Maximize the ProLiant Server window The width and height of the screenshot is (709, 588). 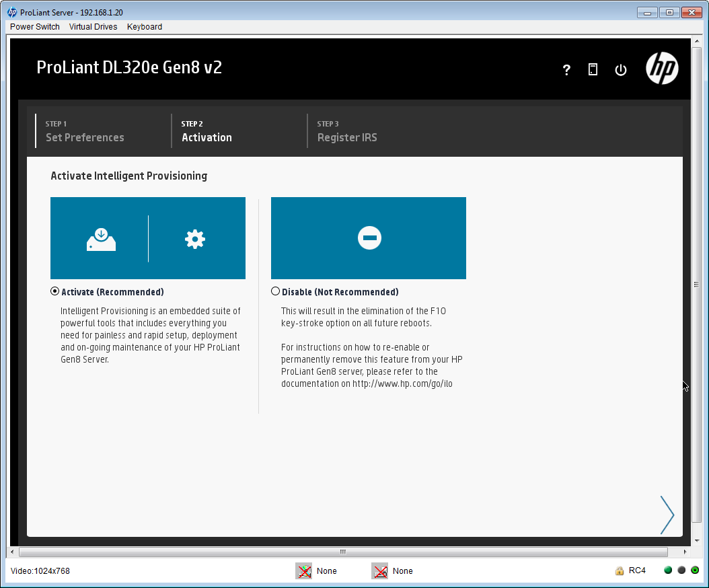point(670,13)
